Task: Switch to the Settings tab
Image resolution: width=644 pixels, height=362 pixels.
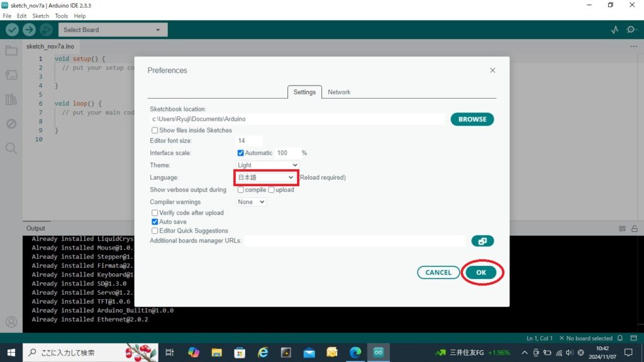Action: tap(304, 92)
